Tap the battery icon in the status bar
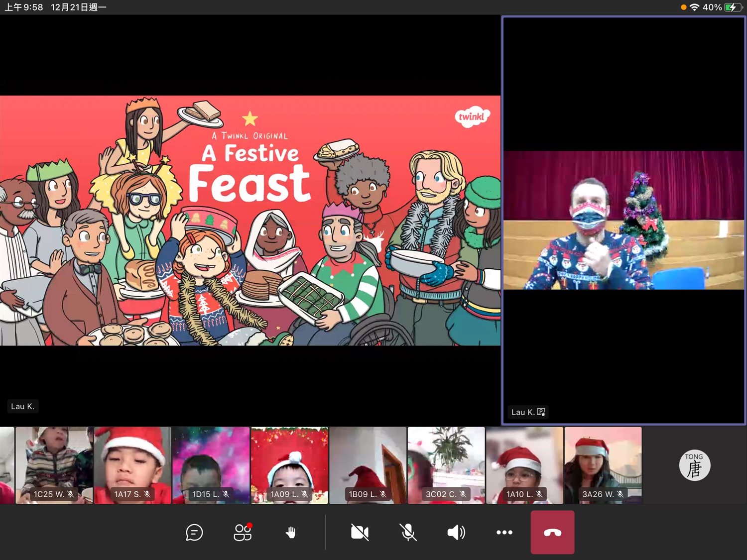The height and width of the screenshot is (560, 747). pyautogui.click(x=734, y=7)
